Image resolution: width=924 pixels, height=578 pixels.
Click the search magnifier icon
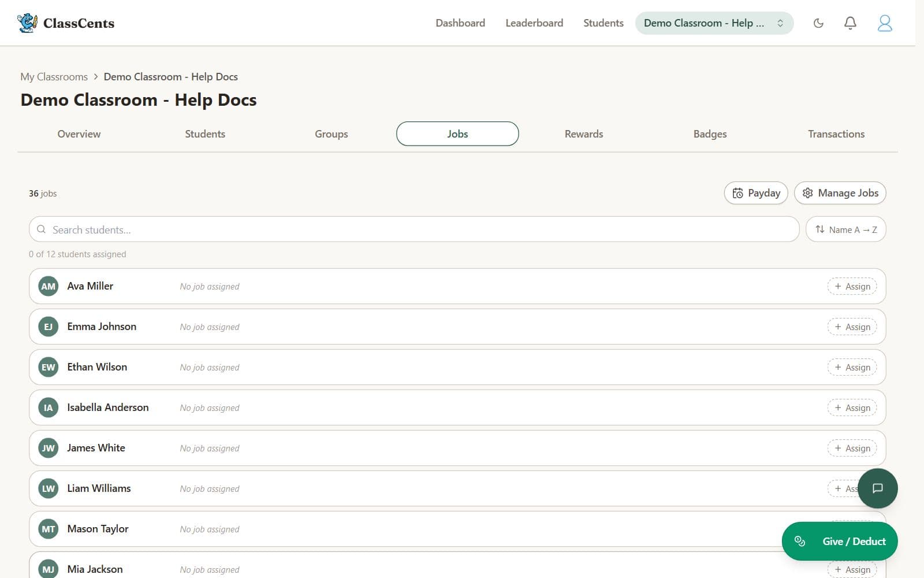click(x=41, y=229)
